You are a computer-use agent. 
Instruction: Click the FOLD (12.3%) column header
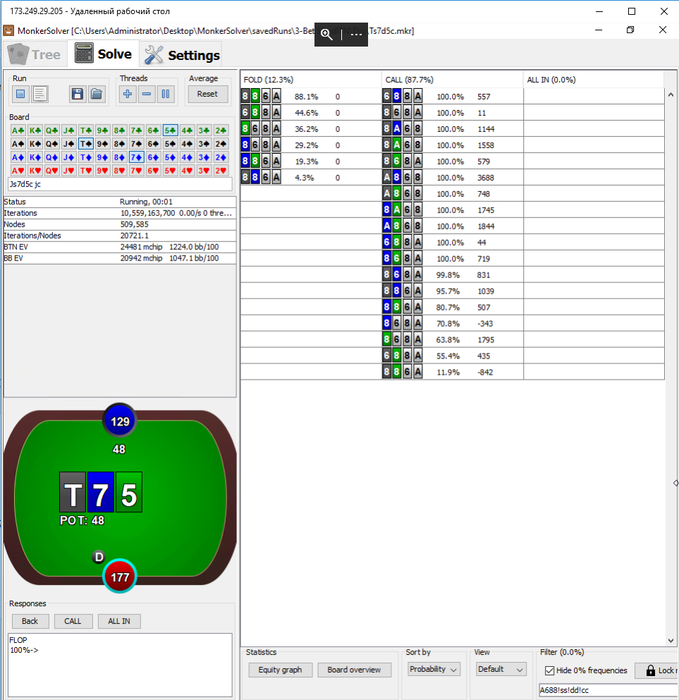[311, 80]
